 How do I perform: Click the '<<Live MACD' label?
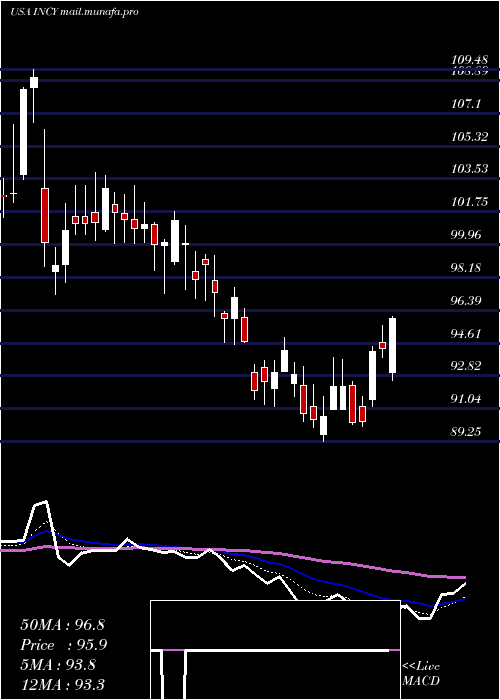(x=421, y=673)
